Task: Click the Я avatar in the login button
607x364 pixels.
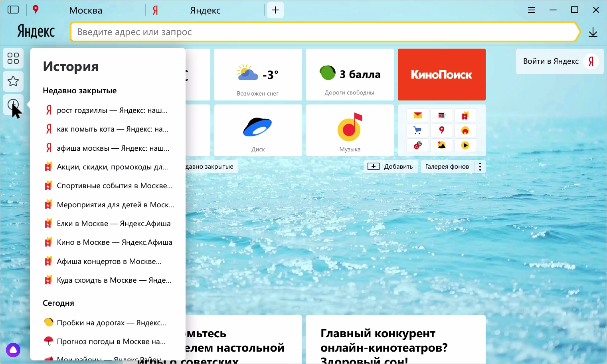Action: 591,61
